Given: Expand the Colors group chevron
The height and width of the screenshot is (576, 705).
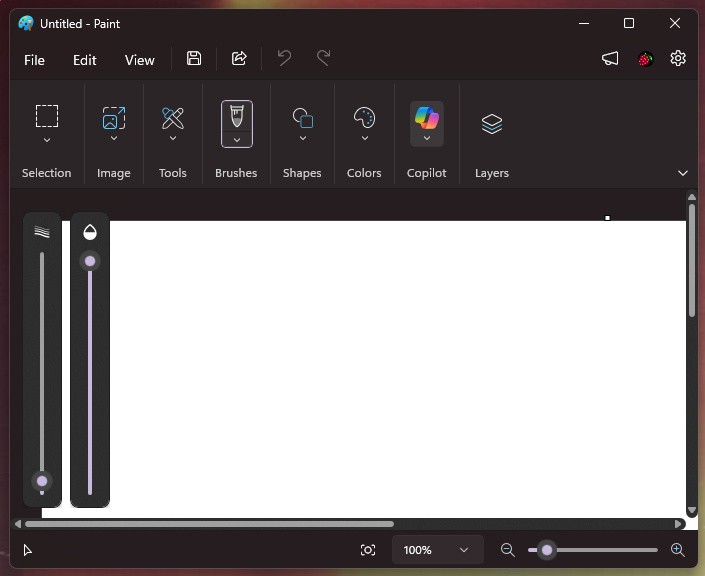Looking at the screenshot, I should tap(365, 138).
